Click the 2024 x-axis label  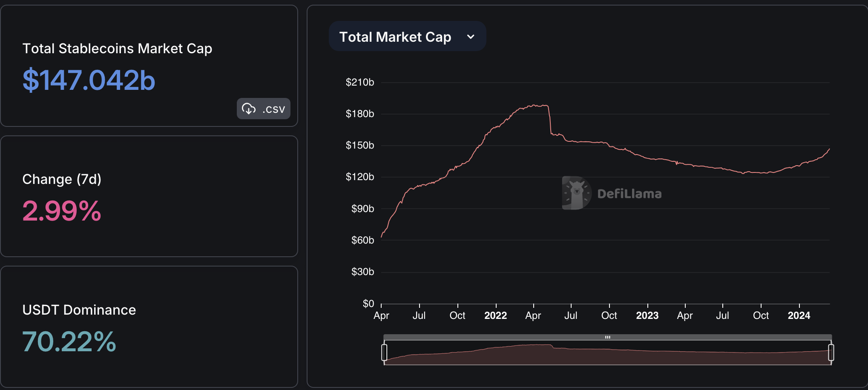(799, 315)
